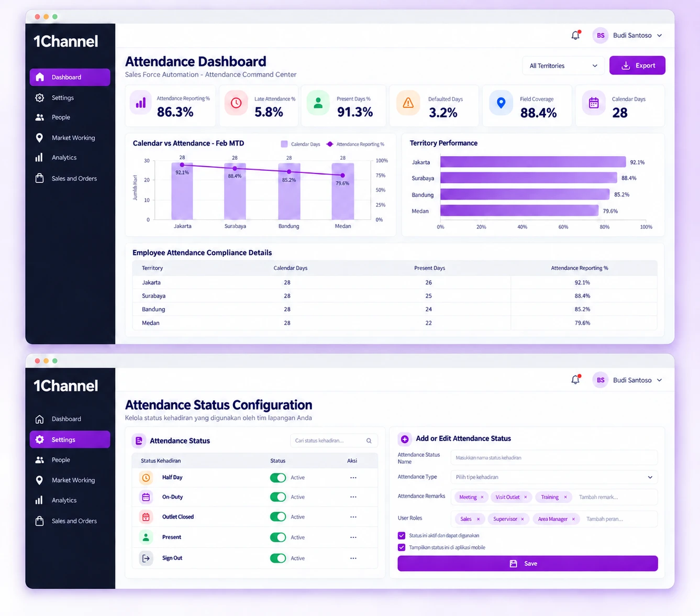700x616 pixels.
Task: Go to Dashboard in Status Configuration window sidebar
Action: [70, 419]
